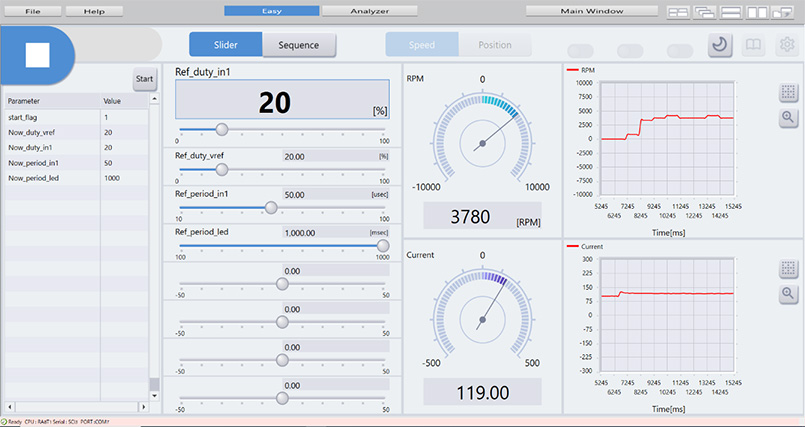
Task: Zoom into the Current chart
Action: pyautogui.click(x=788, y=294)
